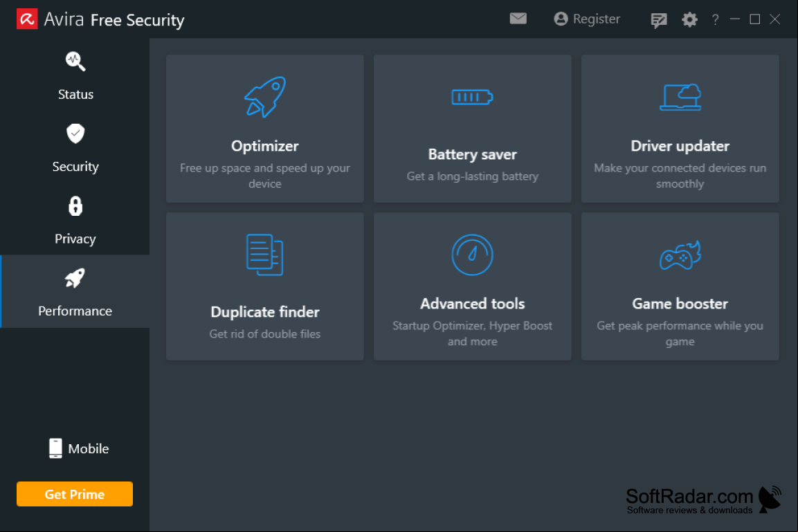Image resolution: width=798 pixels, height=532 pixels.
Task: Click the 'Advanced tools' card title
Action: coord(472,304)
